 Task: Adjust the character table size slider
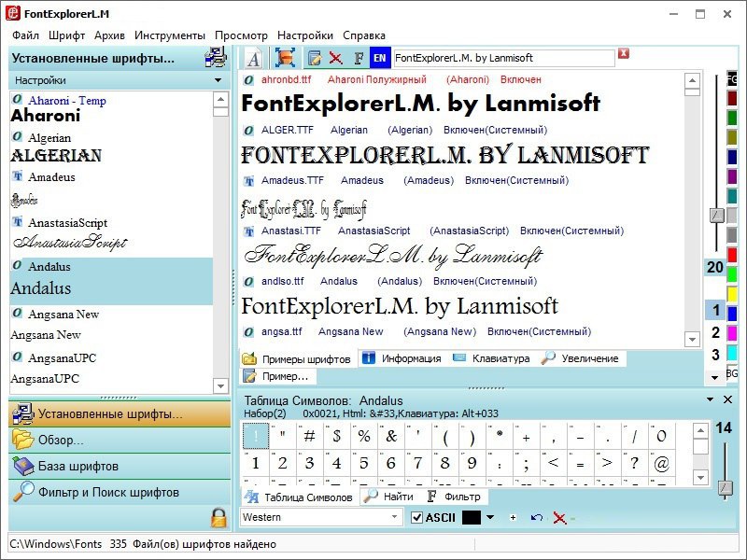[x=726, y=488]
